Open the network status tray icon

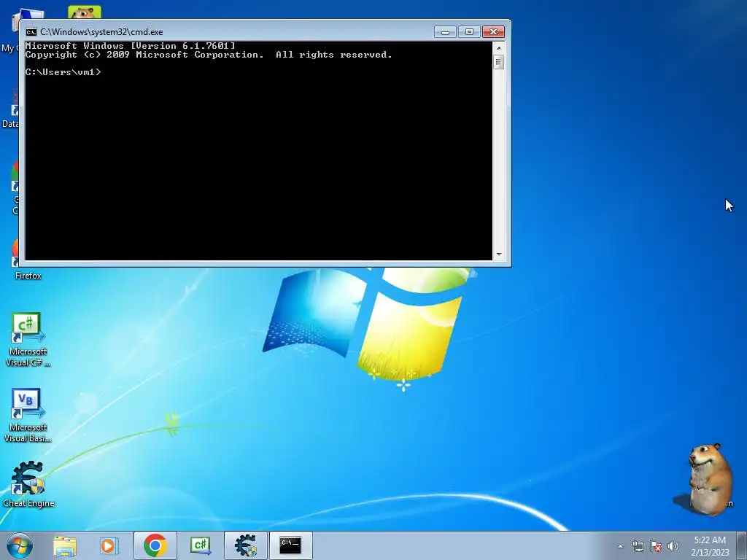638,546
